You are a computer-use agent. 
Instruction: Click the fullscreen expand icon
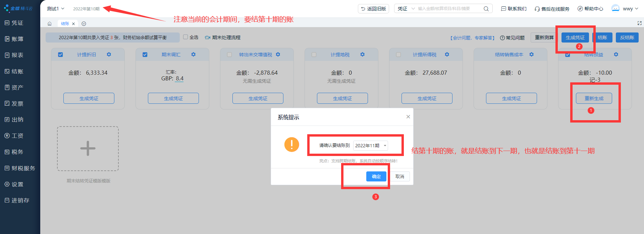click(639, 23)
